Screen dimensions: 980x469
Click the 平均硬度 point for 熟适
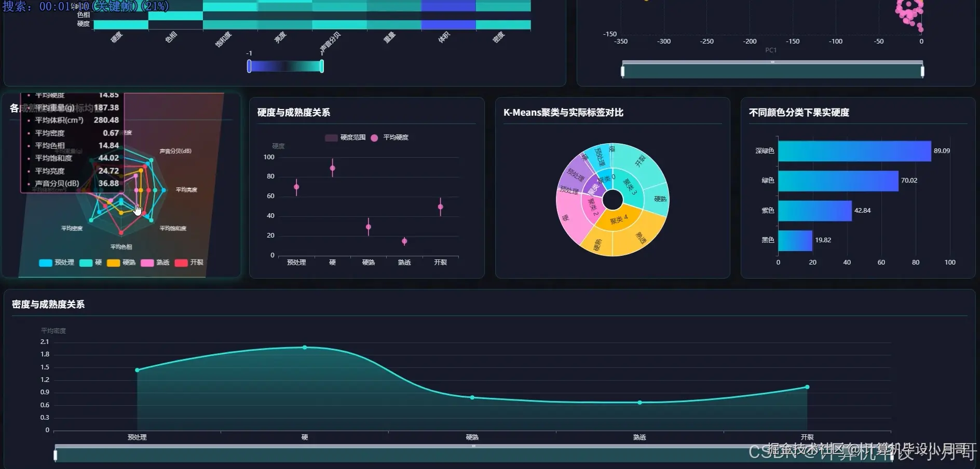click(x=404, y=241)
